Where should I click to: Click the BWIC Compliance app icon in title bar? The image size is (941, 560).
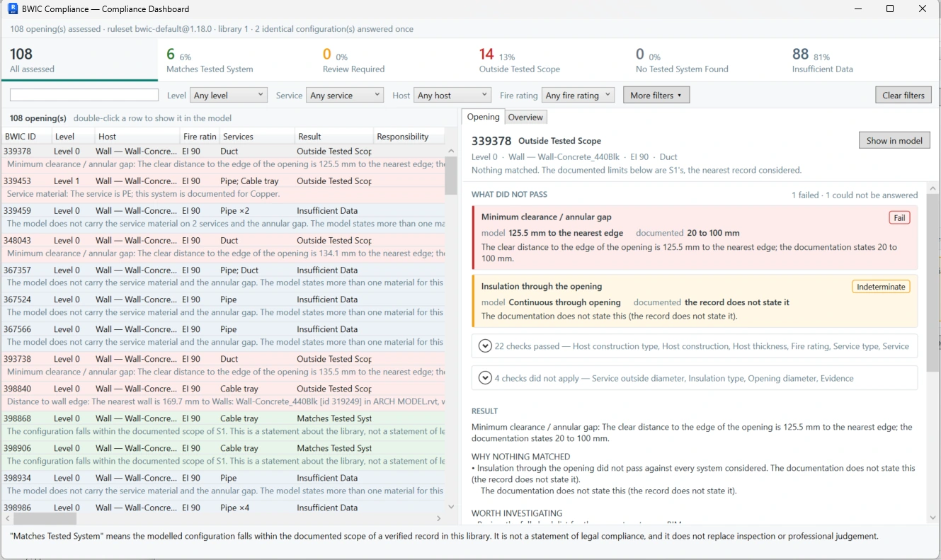click(13, 9)
